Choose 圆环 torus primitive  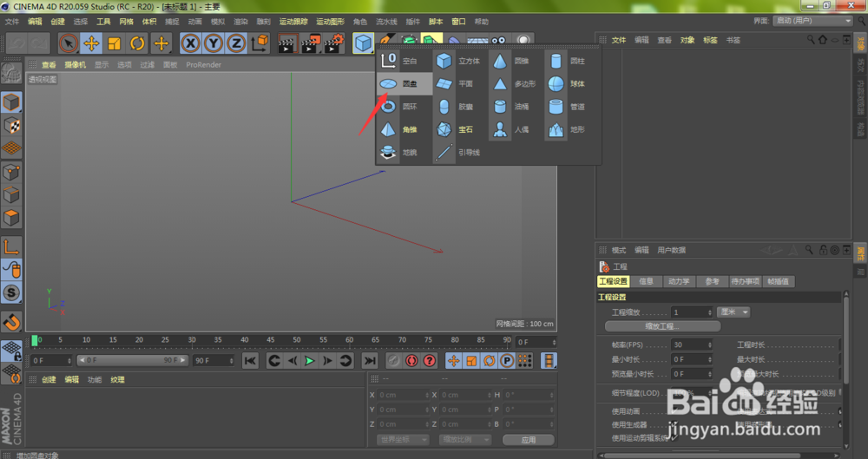tap(404, 107)
